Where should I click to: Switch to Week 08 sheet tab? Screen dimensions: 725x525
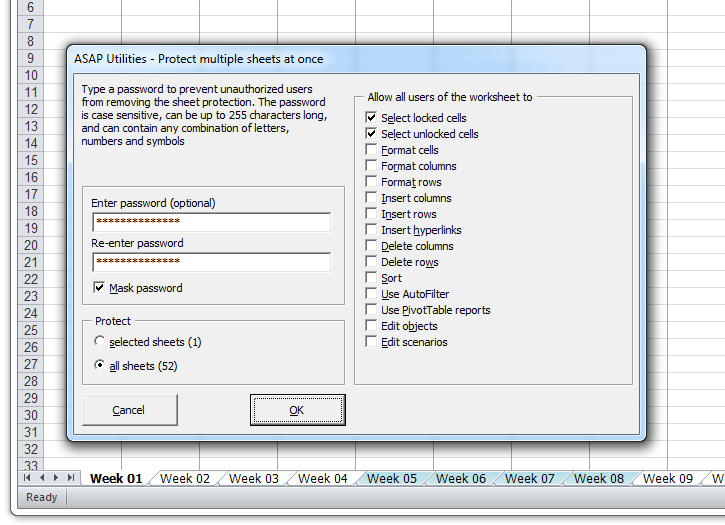(598, 478)
